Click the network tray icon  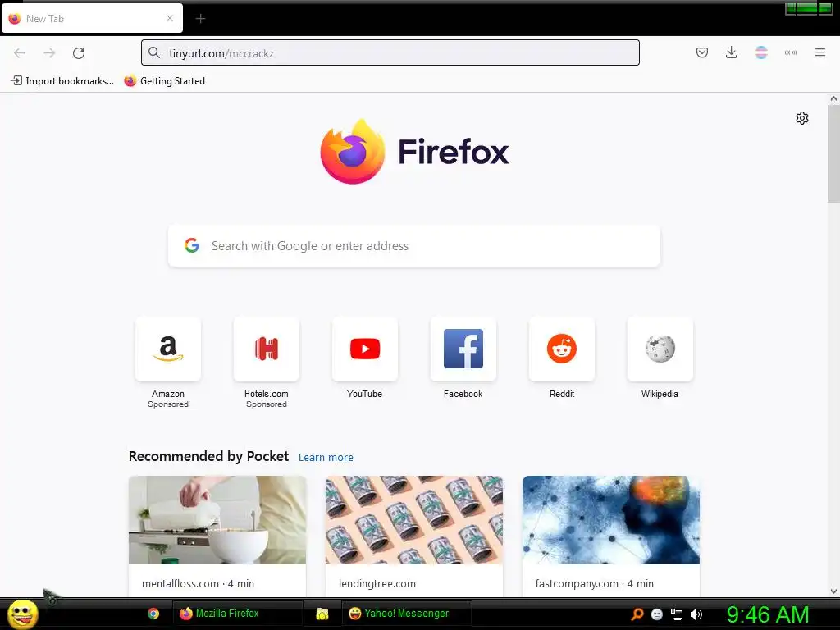click(x=677, y=615)
